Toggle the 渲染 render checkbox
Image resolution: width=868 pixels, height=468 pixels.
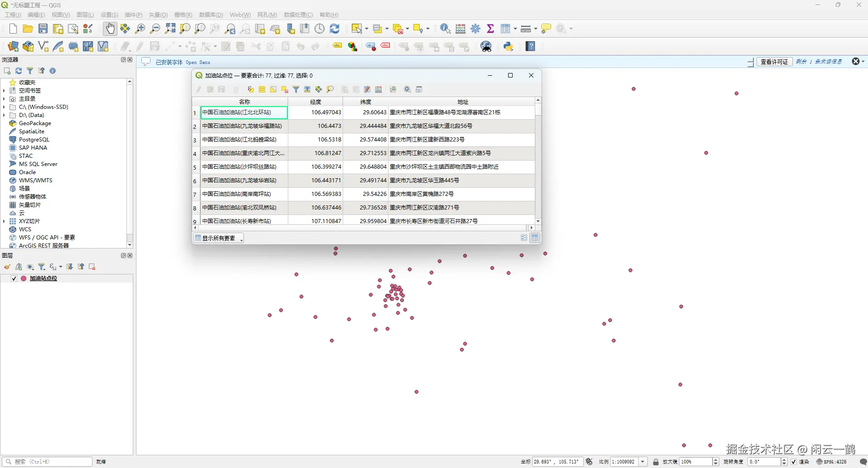[794, 462]
